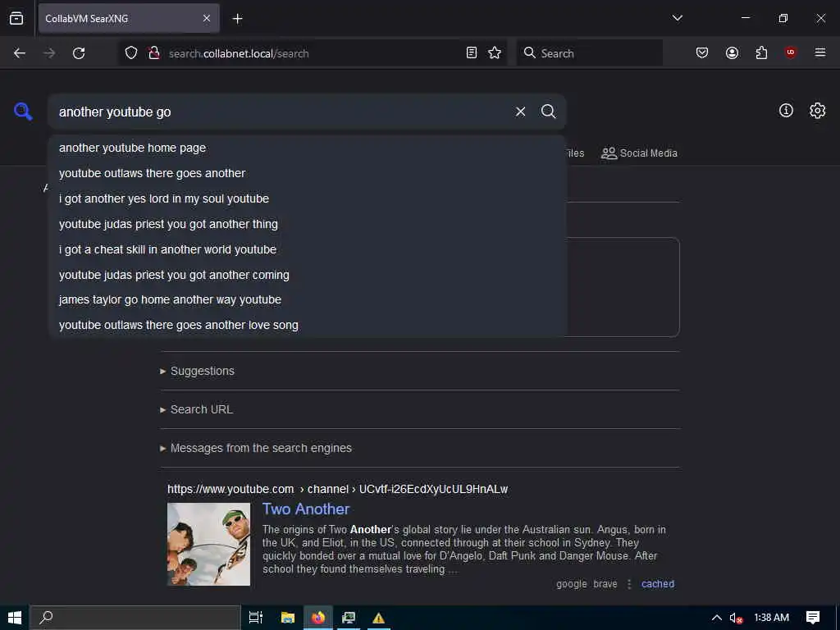Open Firefox tab overview icon

(16, 18)
